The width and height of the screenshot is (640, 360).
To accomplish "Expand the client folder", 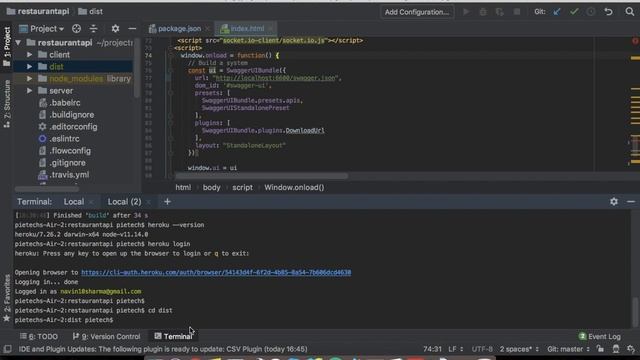I will click(x=29, y=54).
